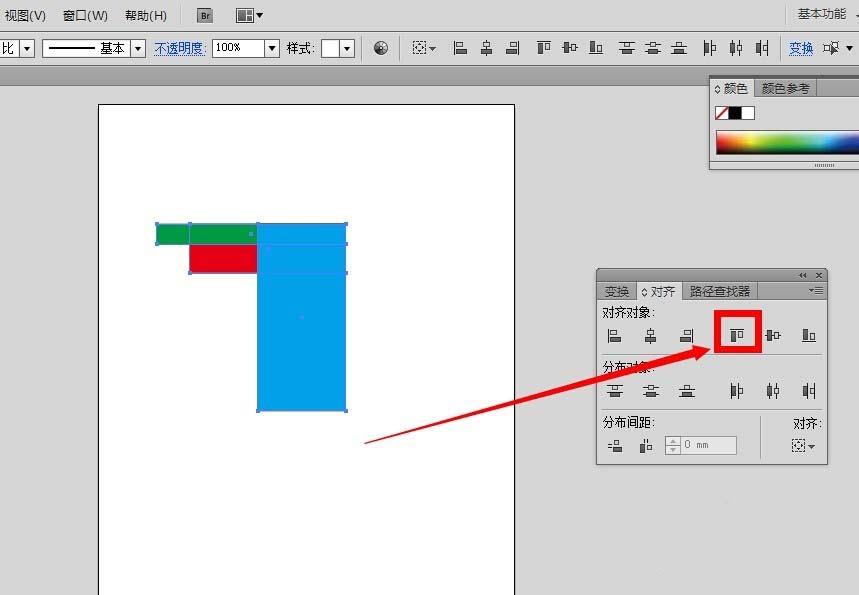Switch to the 路径查找器 tab

click(719, 291)
